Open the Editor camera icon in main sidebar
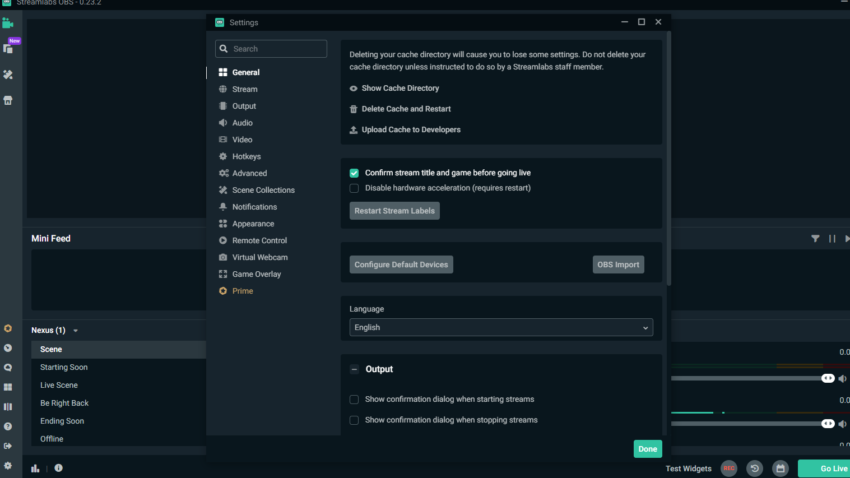 coord(8,23)
